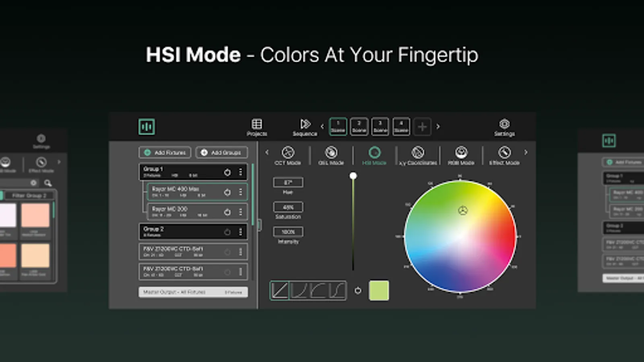The width and height of the screenshot is (644, 362).
Task: Click the Add Fixtures button
Action: click(x=165, y=152)
